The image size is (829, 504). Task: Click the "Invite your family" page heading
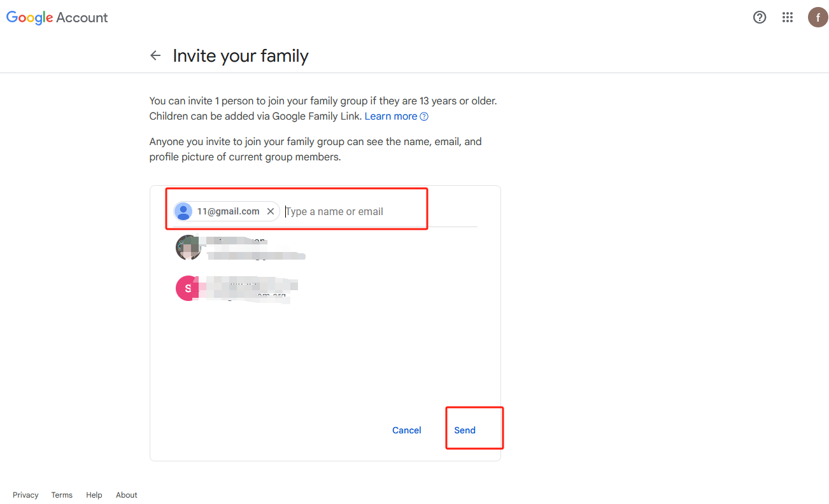click(241, 56)
